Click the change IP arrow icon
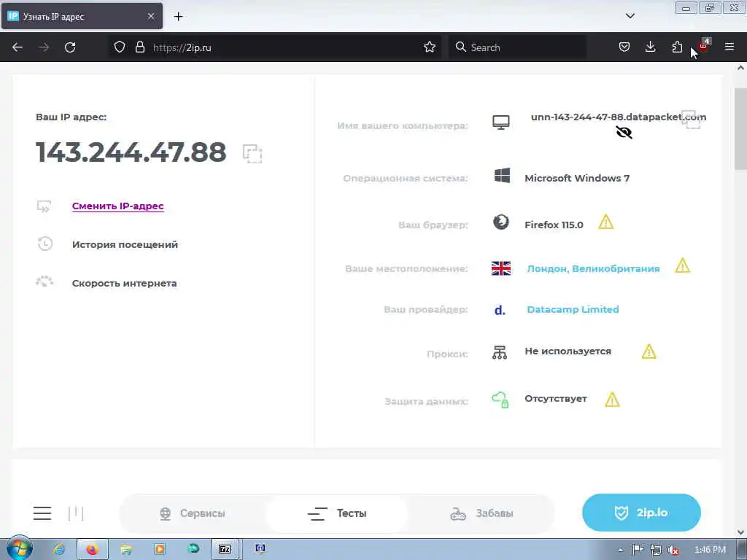The image size is (747, 560). (44, 206)
